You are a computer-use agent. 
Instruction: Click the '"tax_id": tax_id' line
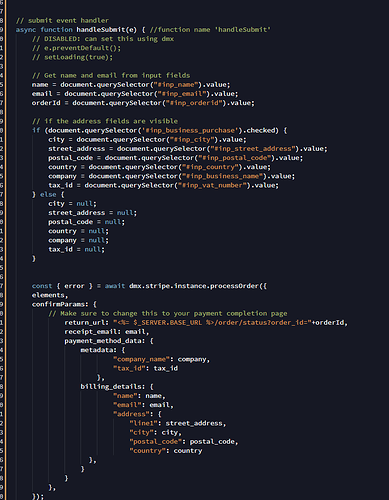click(x=145, y=369)
